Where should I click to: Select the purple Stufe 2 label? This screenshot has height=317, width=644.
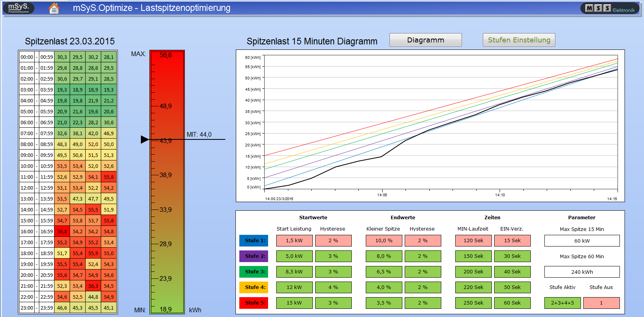(254, 256)
